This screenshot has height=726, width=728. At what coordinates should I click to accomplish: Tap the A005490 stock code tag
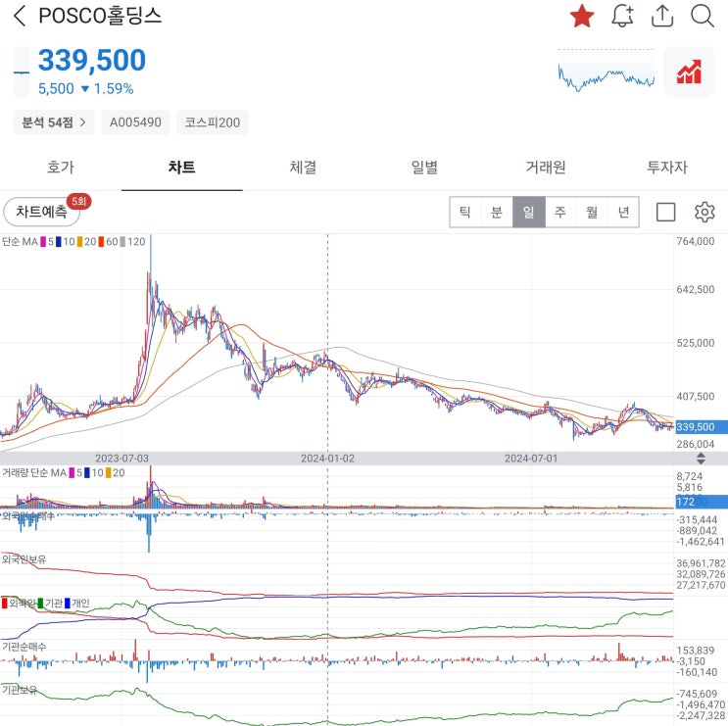click(135, 122)
